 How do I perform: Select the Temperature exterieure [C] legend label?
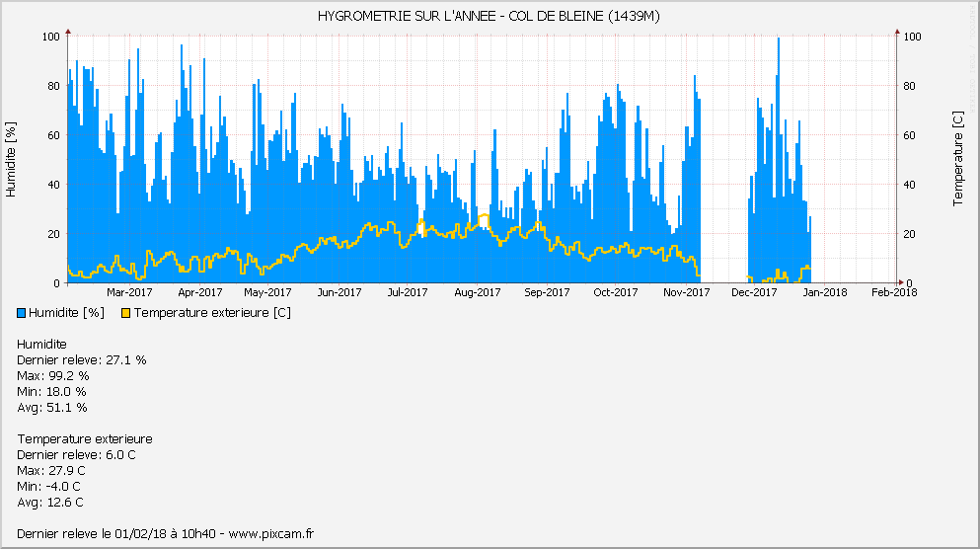212,313
